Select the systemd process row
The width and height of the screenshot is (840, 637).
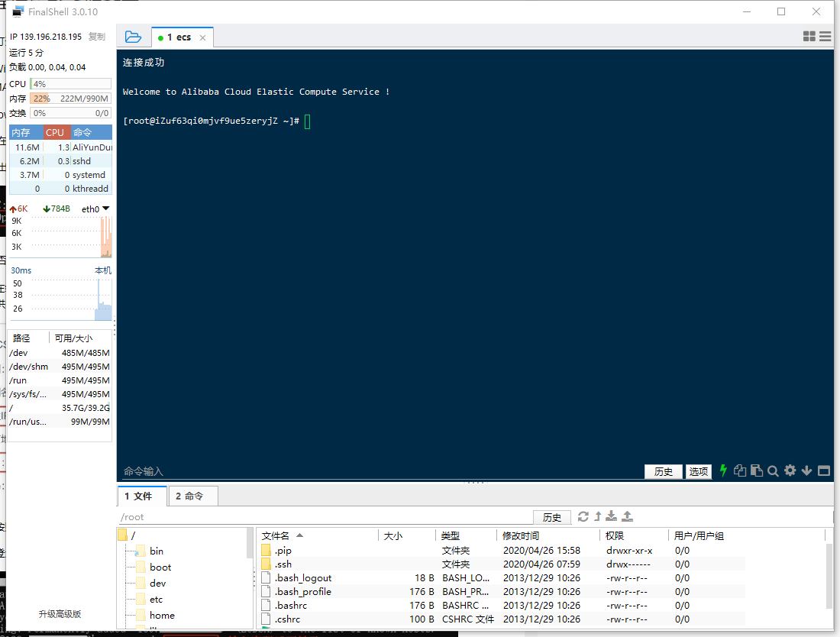61,175
